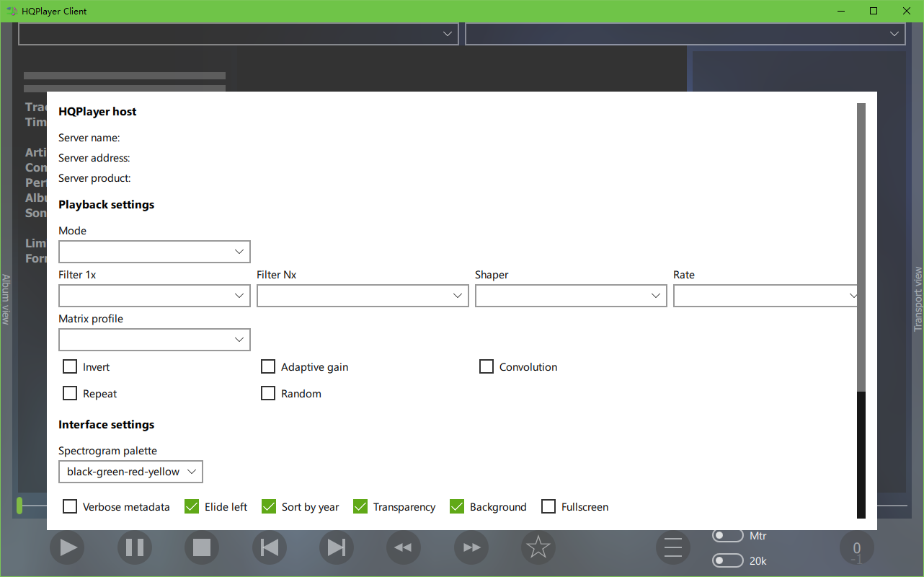The height and width of the screenshot is (577, 924).
Task: Enable the Invert checkbox
Action: (x=70, y=366)
